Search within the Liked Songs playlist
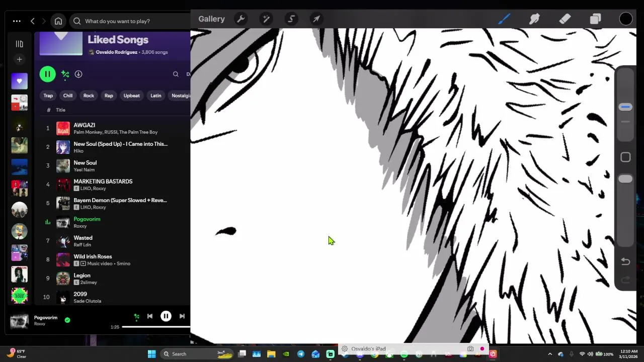 pos(176,74)
